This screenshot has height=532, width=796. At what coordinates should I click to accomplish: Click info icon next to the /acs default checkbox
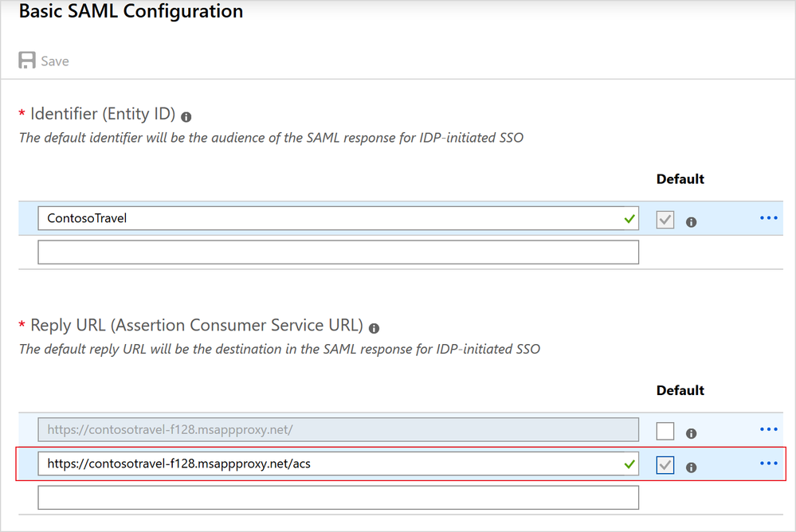(x=691, y=467)
